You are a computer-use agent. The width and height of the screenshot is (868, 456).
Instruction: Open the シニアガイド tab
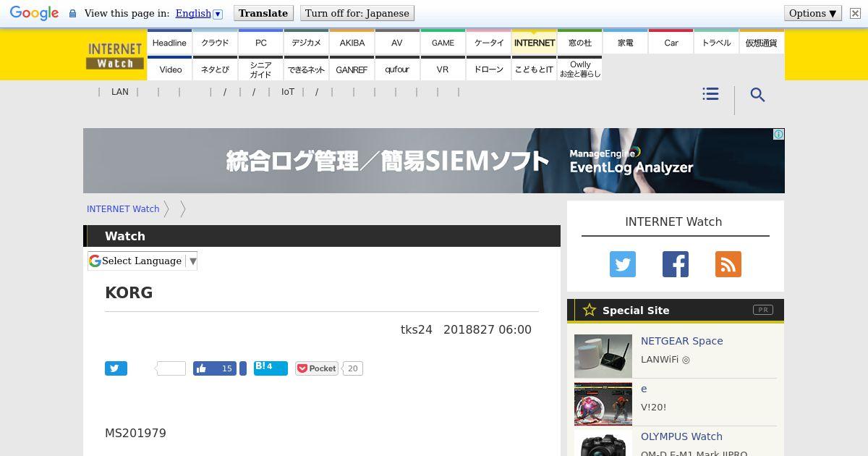pos(260,69)
